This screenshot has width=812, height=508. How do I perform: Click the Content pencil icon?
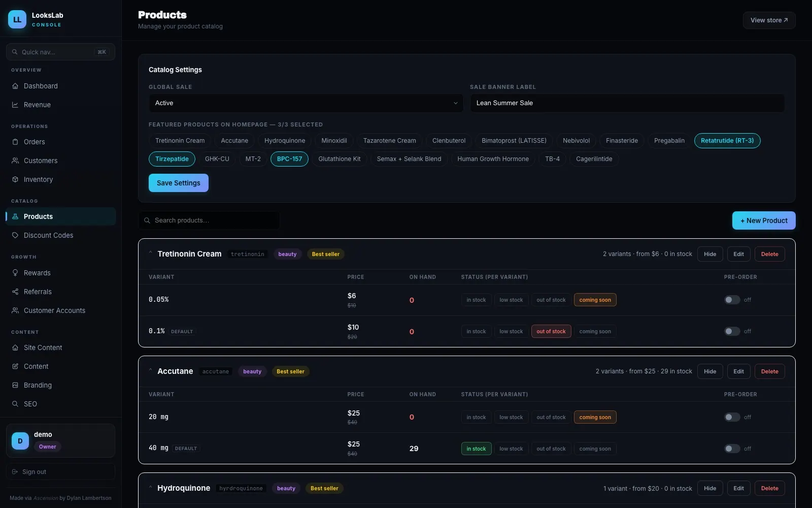click(15, 366)
